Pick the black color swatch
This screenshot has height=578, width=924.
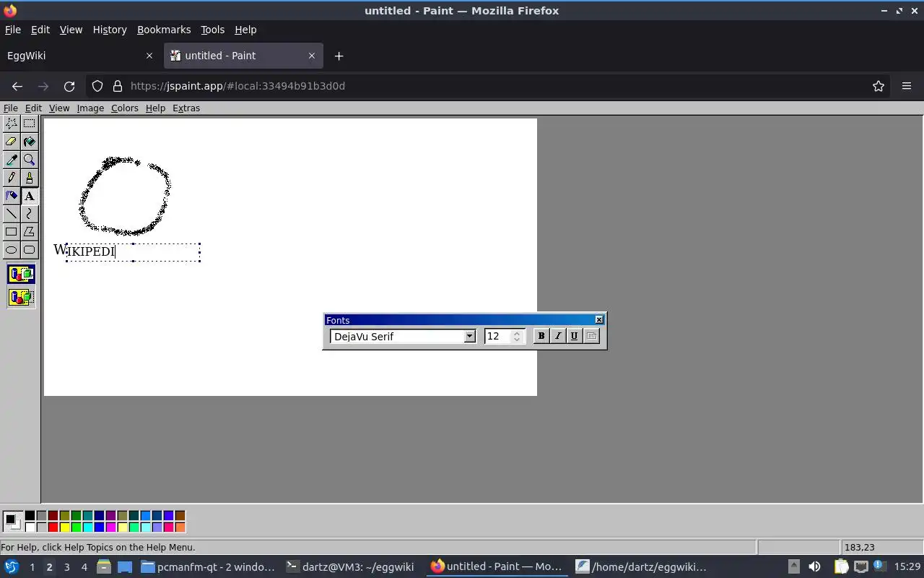[x=30, y=516]
